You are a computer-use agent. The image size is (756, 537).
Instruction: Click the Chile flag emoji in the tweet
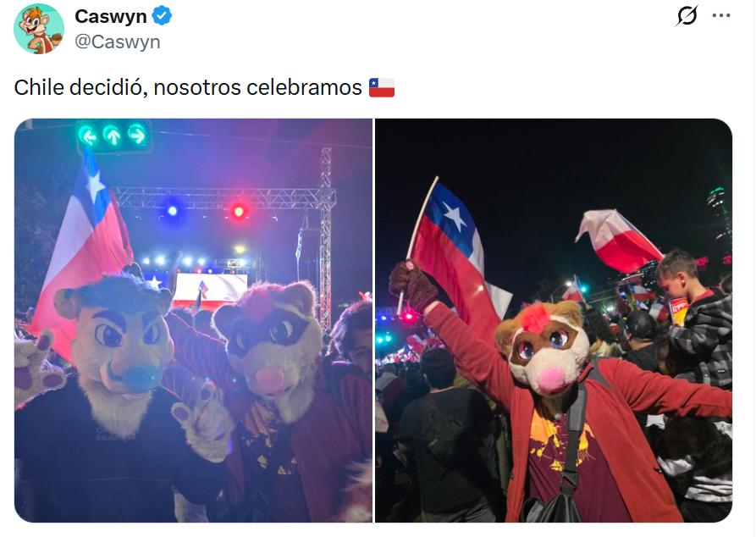[382, 88]
